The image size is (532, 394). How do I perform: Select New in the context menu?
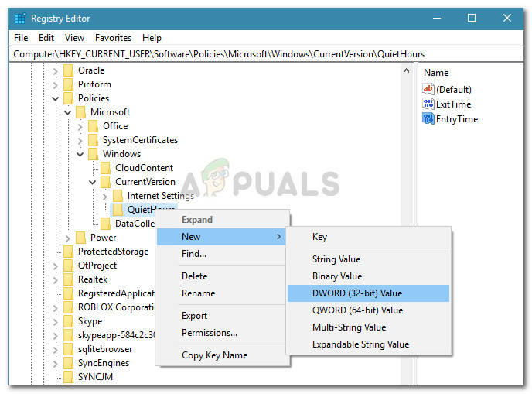coord(221,237)
